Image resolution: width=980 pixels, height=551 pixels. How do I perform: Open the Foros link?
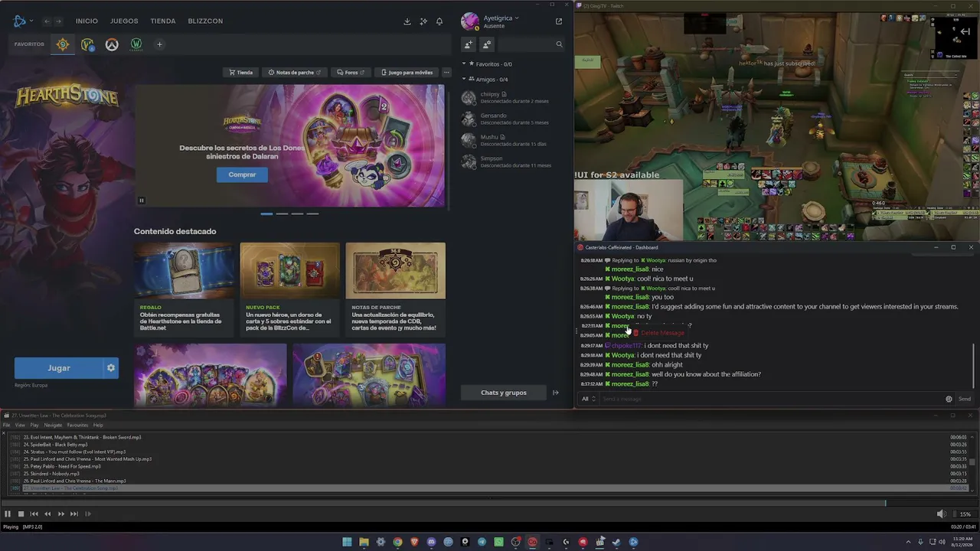(x=350, y=73)
